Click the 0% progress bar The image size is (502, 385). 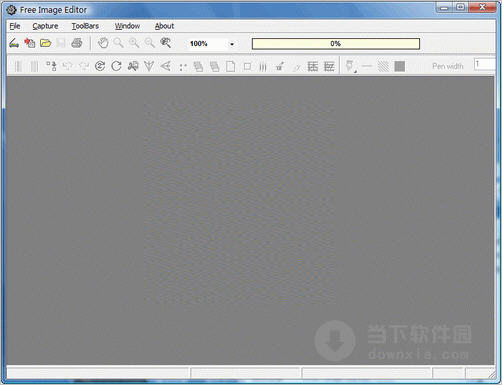click(x=336, y=44)
